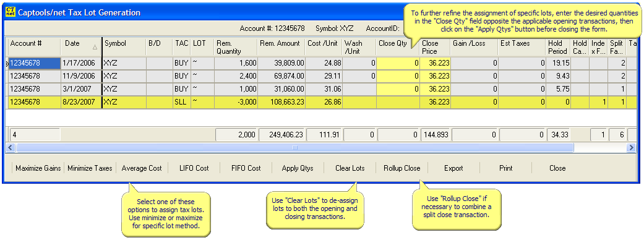644x240 pixels.
Task: Export the tax lot grid
Action: 453,168
